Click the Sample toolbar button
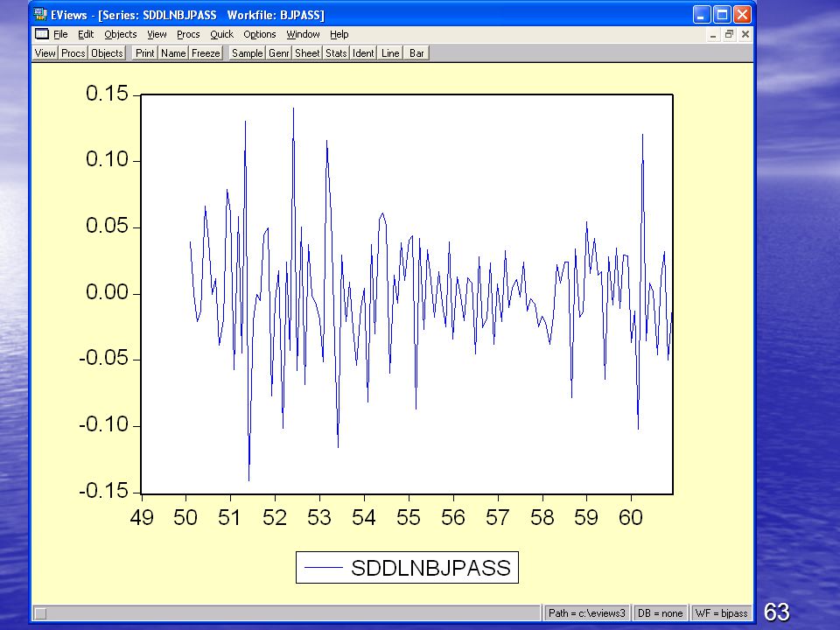Screen dimensions: 840x630 pos(247,53)
